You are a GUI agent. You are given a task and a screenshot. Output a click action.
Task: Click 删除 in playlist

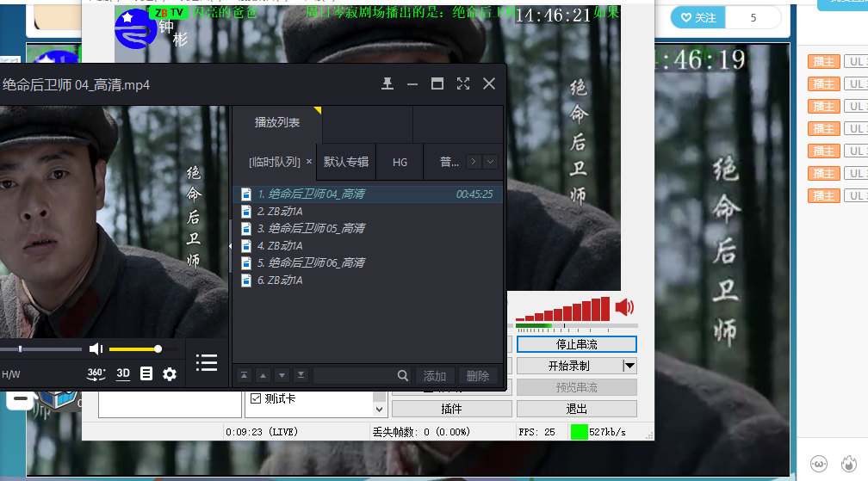(478, 376)
